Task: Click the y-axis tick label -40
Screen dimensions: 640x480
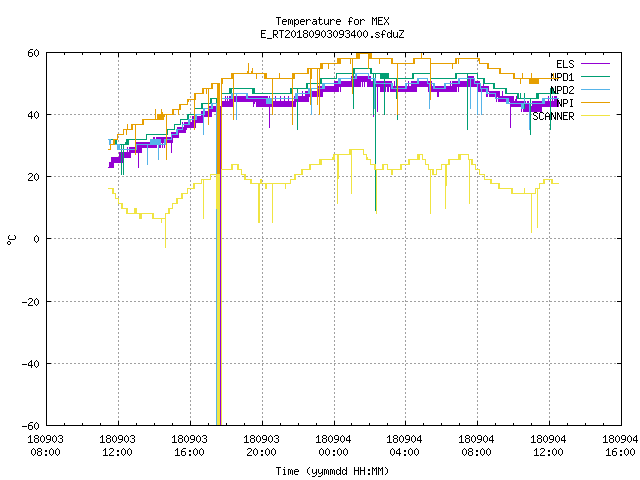Action: (x=31, y=364)
